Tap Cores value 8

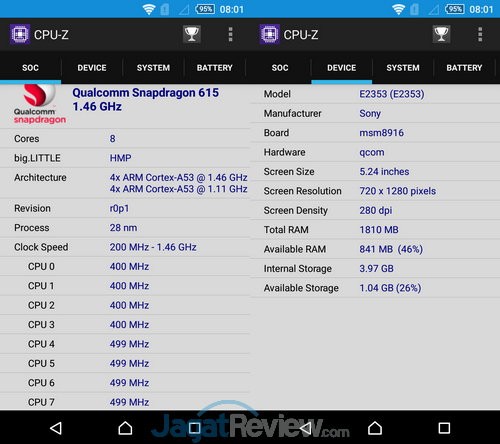coord(113,139)
